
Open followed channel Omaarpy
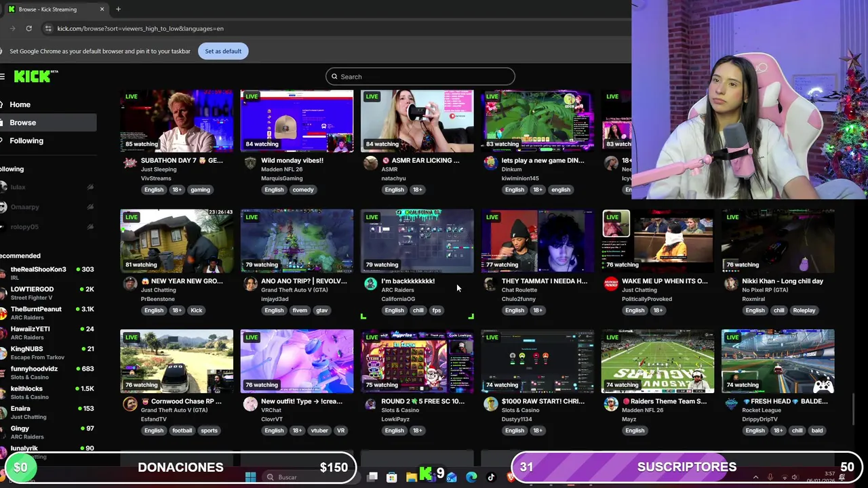pyautogui.click(x=47, y=207)
